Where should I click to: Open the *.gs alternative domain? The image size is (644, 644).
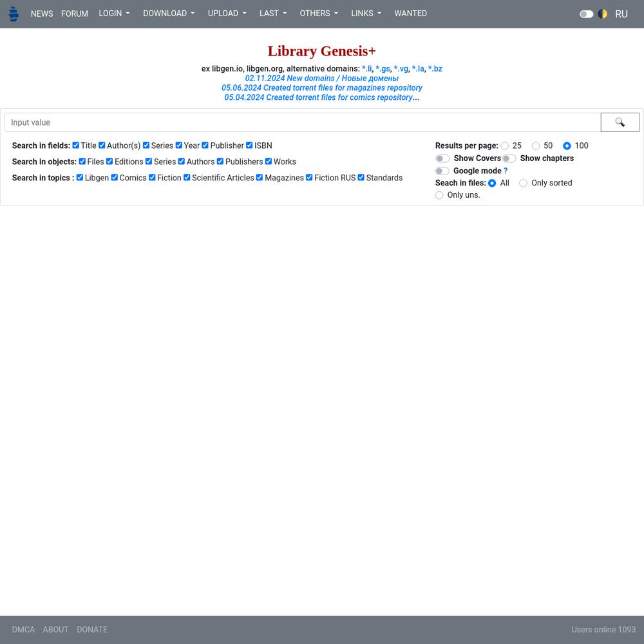click(383, 69)
